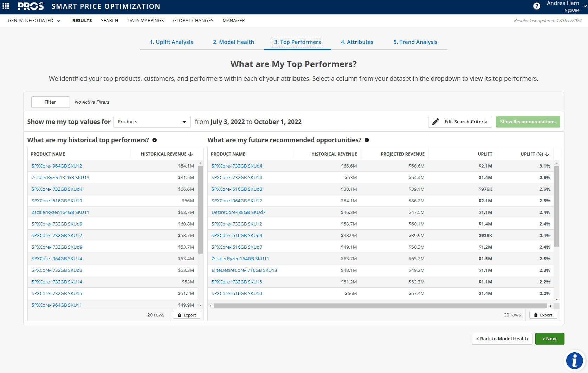The width and height of the screenshot is (588, 373).
Task: Sort by Historical Revenue descending arrow
Action: pyautogui.click(x=191, y=154)
